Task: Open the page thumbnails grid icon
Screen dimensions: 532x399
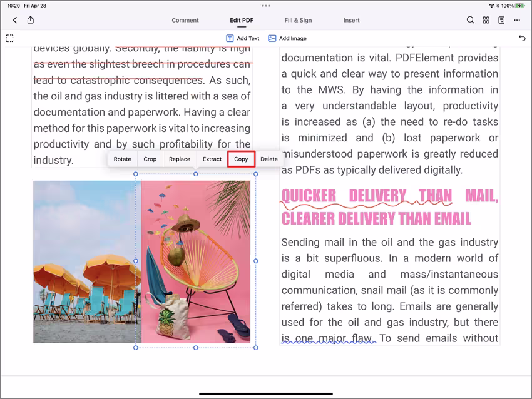Action: [486, 20]
